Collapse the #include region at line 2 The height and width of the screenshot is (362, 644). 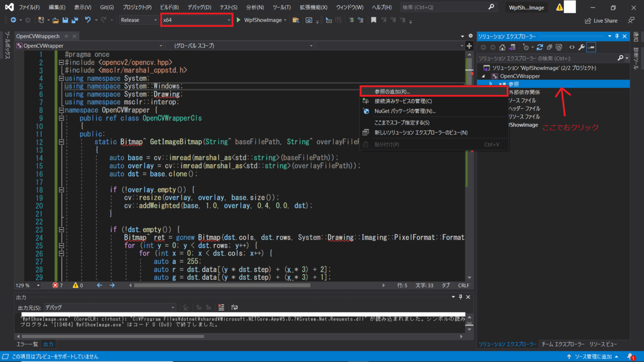click(x=61, y=63)
